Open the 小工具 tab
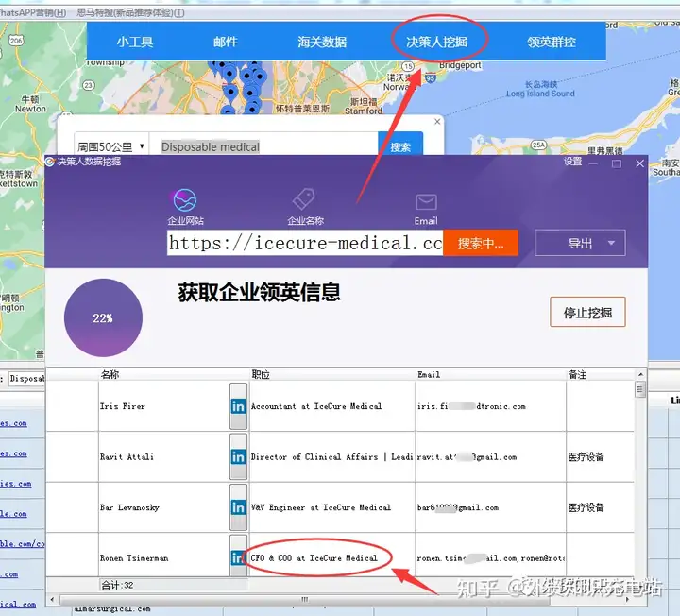Image resolution: width=680 pixels, height=616 pixels. click(x=134, y=43)
